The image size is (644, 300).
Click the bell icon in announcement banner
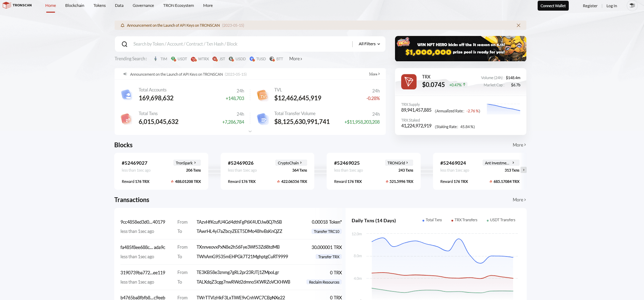(122, 25)
